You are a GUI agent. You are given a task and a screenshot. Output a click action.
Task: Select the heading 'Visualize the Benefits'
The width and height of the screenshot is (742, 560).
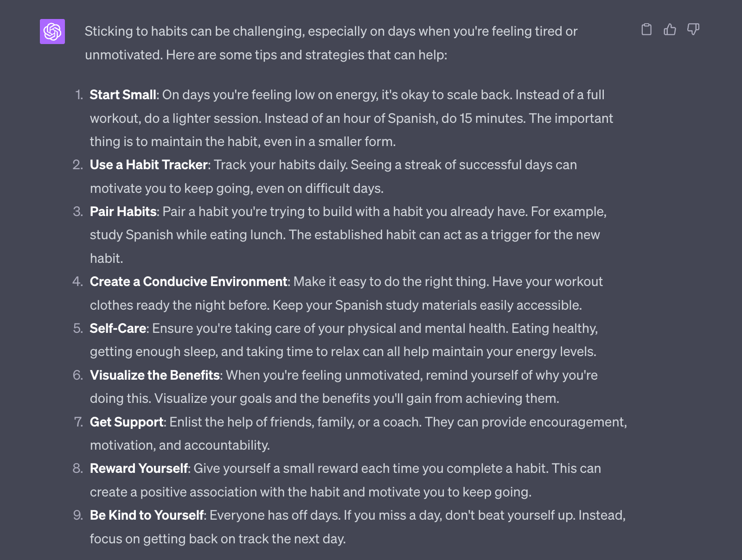coord(155,375)
